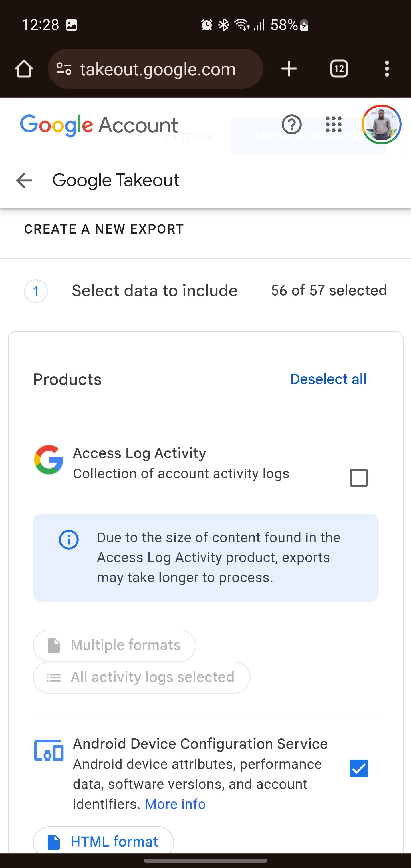Open All activity logs selected chip

[x=142, y=677]
